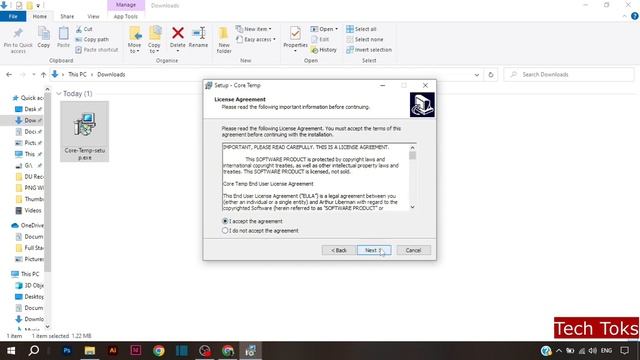Open the File menu tab
Viewport: 640px width, 360px height.
pos(13,16)
